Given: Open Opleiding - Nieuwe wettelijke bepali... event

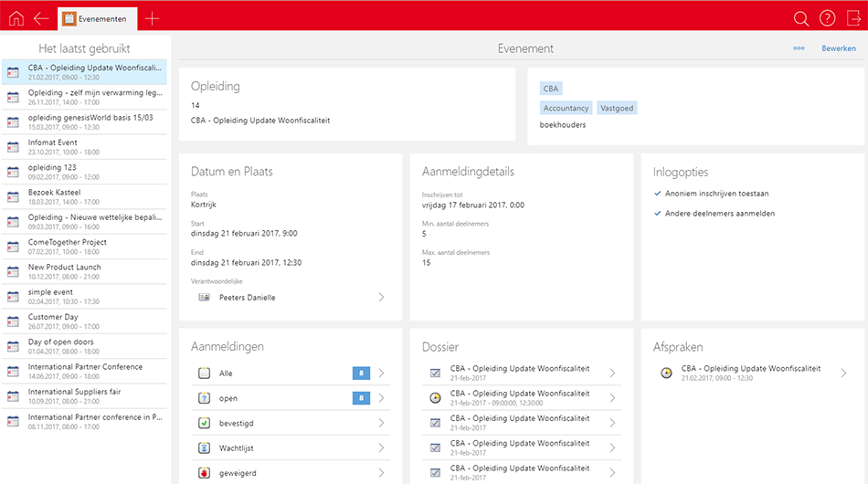Looking at the screenshot, I should tap(84, 221).
